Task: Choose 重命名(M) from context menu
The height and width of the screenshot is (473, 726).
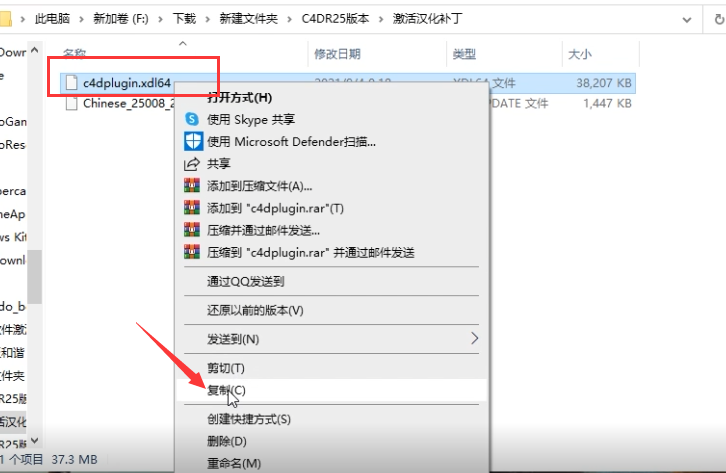Action: (x=234, y=463)
